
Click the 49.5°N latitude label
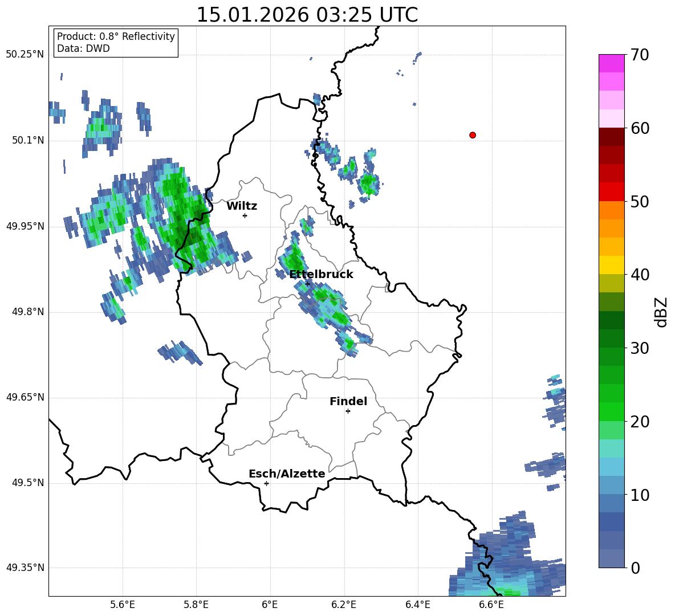pos(28,483)
